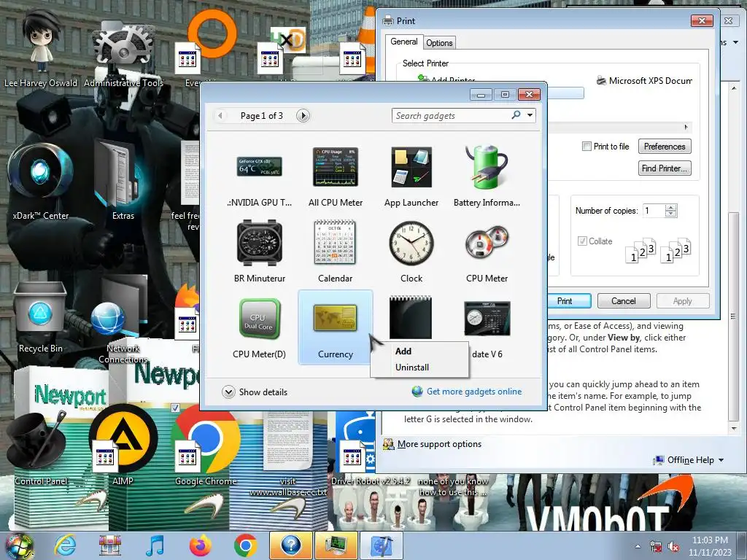Click the search magnifier icon in gadgets
Viewport: 747px width, 560px height.
(516, 114)
